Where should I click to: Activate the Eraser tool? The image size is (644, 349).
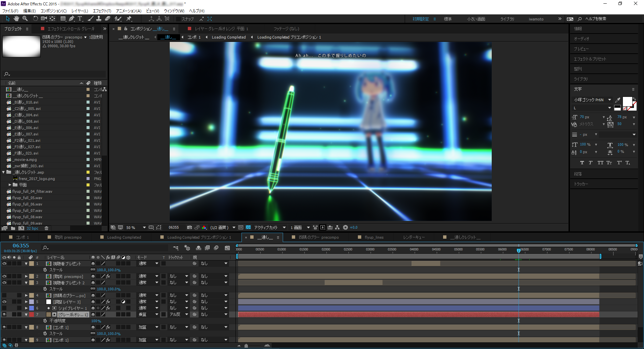[x=108, y=19]
